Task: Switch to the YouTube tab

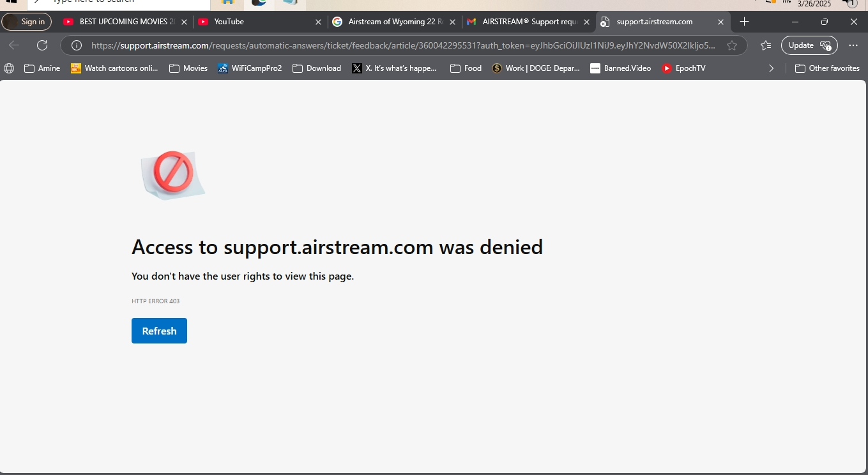Action: pos(255,22)
